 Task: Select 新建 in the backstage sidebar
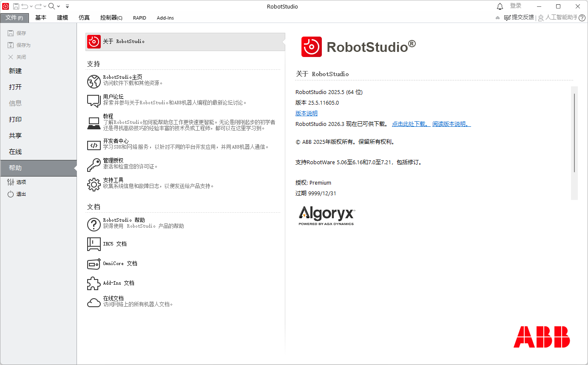click(x=38, y=71)
